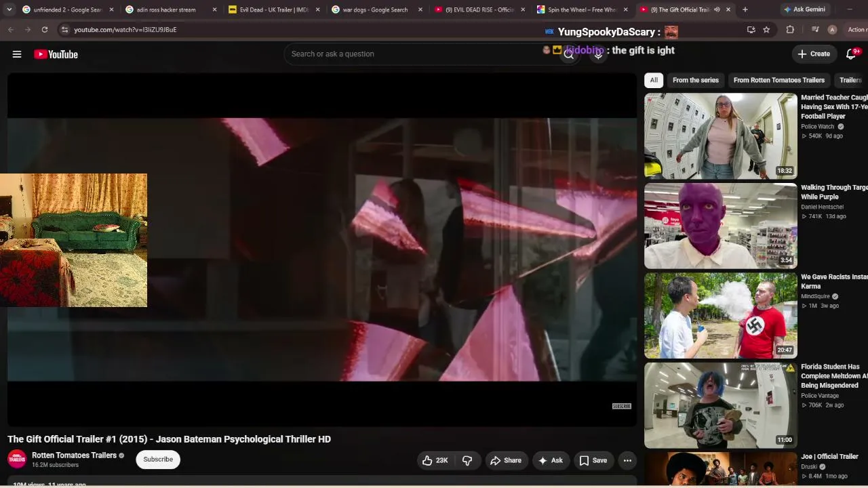Screen dimensions: 868x488
Task: Subscribe to Rotten Tomatoes Trailers
Action: pyautogui.click(x=158, y=460)
